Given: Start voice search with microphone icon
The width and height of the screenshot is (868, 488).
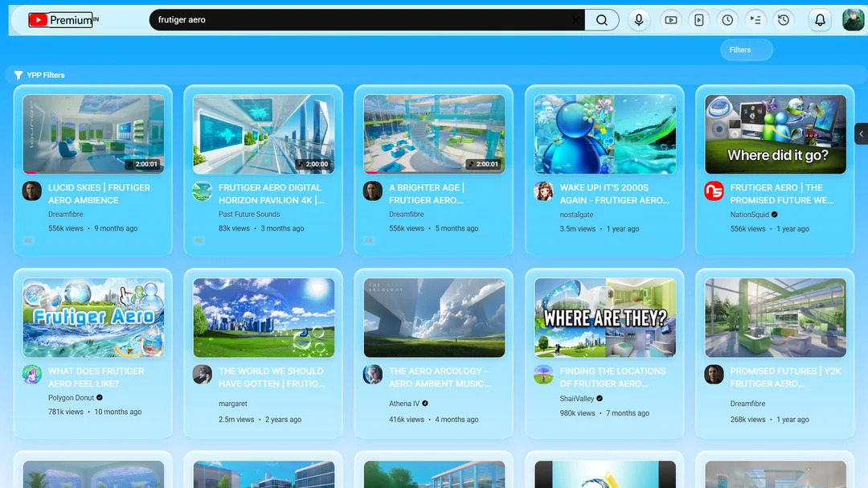Looking at the screenshot, I should pos(639,20).
